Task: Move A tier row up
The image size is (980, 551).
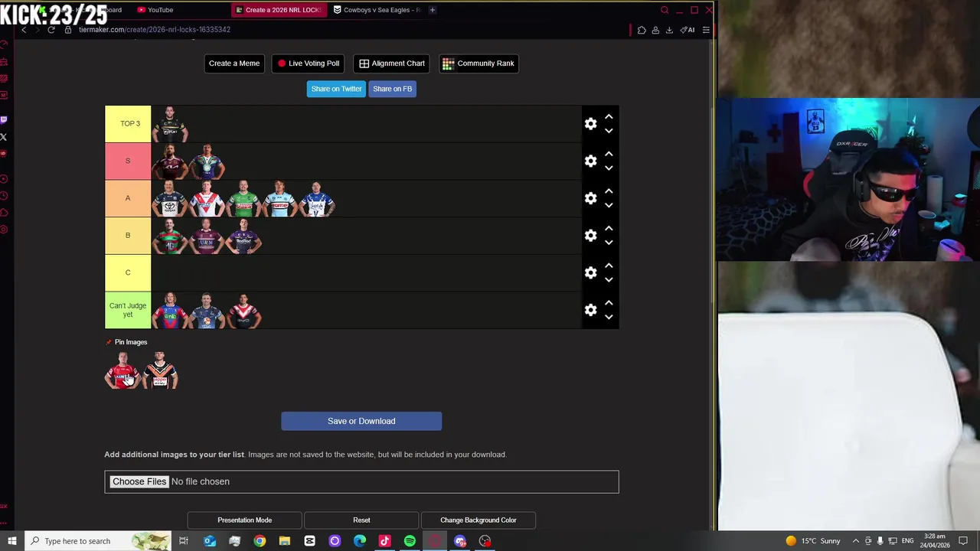Action: 609,191
